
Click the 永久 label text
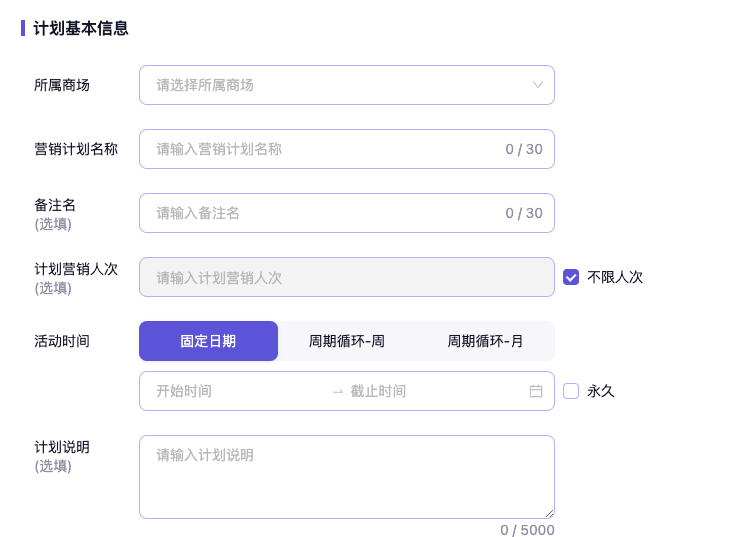(601, 391)
